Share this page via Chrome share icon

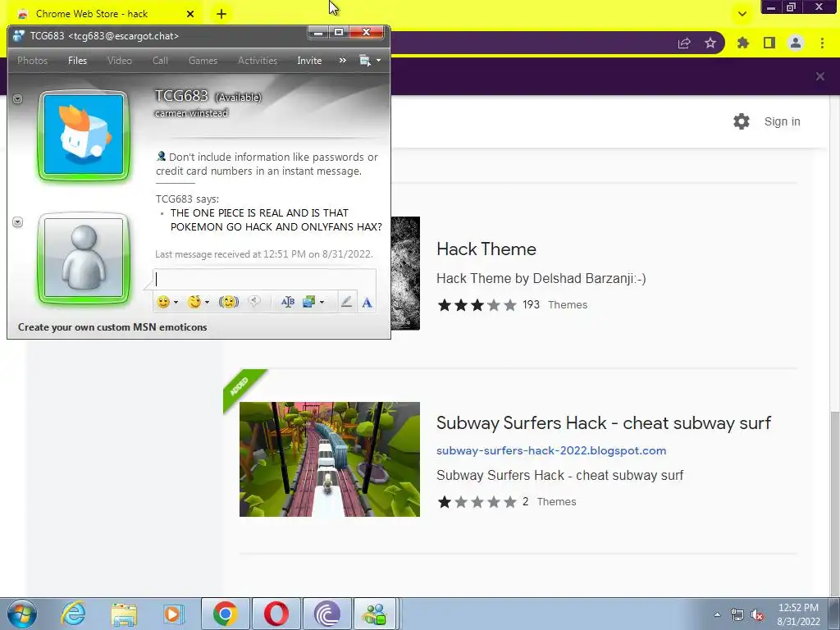click(684, 43)
